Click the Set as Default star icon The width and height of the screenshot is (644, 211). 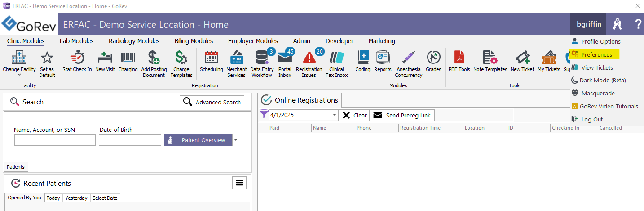pos(47,63)
